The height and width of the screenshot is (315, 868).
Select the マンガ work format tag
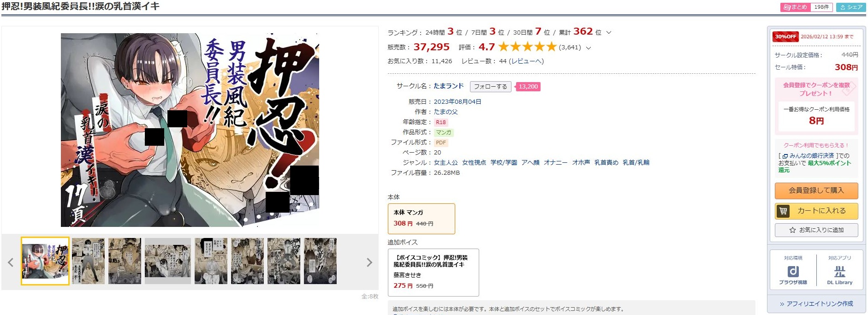point(444,132)
